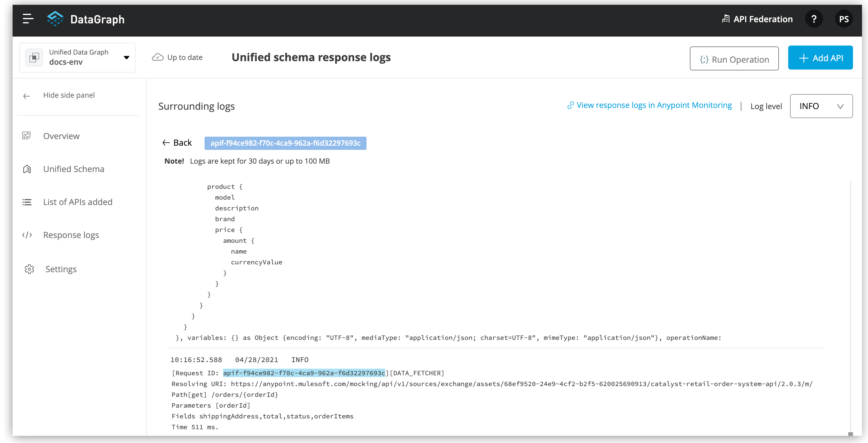Switch to the Response logs section
The image size is (868, 443).
71,235
